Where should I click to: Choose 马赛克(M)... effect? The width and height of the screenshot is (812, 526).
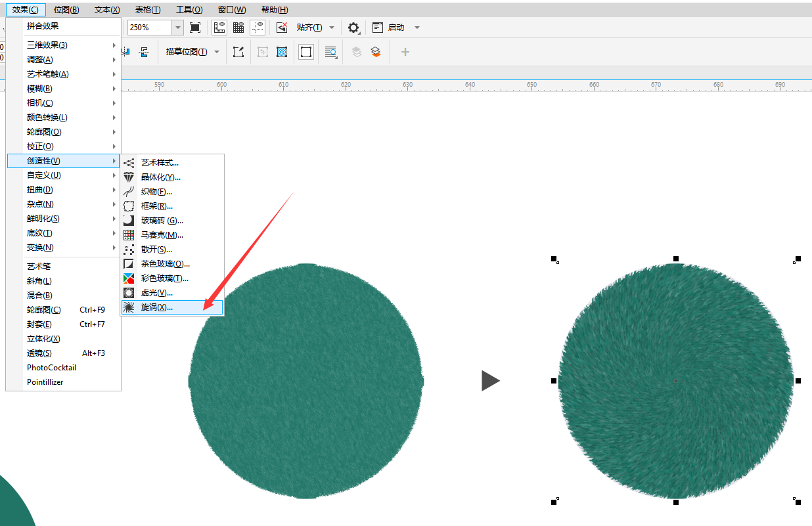point(172,235)
